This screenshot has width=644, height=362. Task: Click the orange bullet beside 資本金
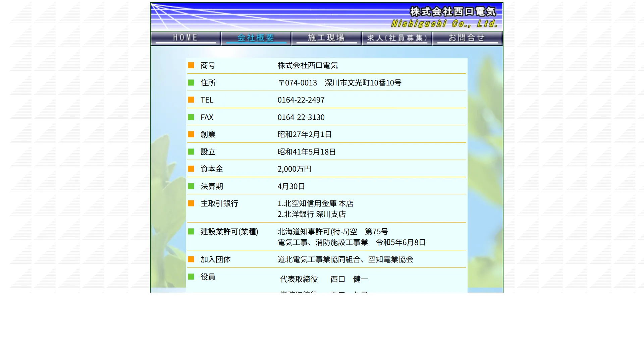point(191,169)
